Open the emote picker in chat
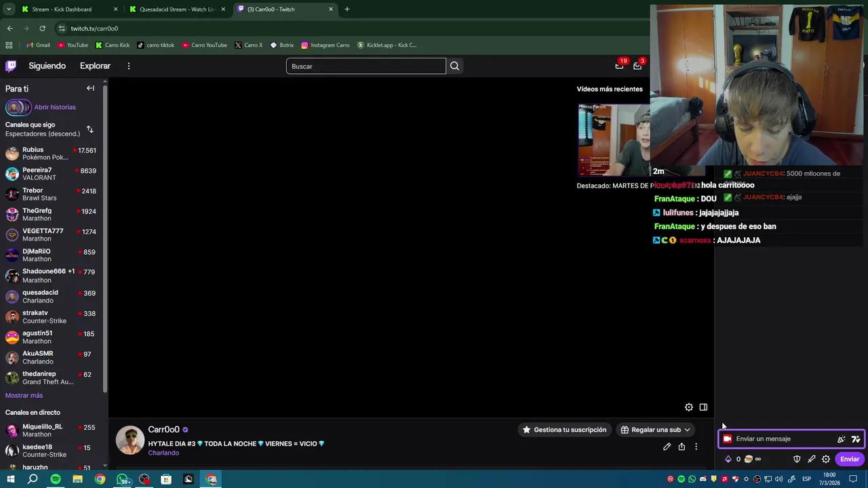 click(x=842, y=439)
